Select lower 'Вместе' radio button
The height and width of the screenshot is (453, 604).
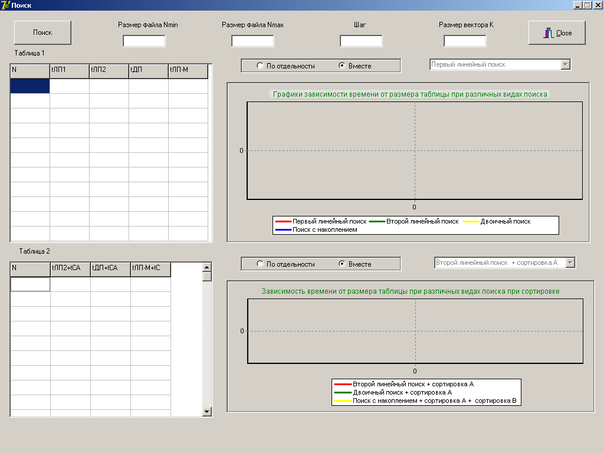(x=342, y=264)
